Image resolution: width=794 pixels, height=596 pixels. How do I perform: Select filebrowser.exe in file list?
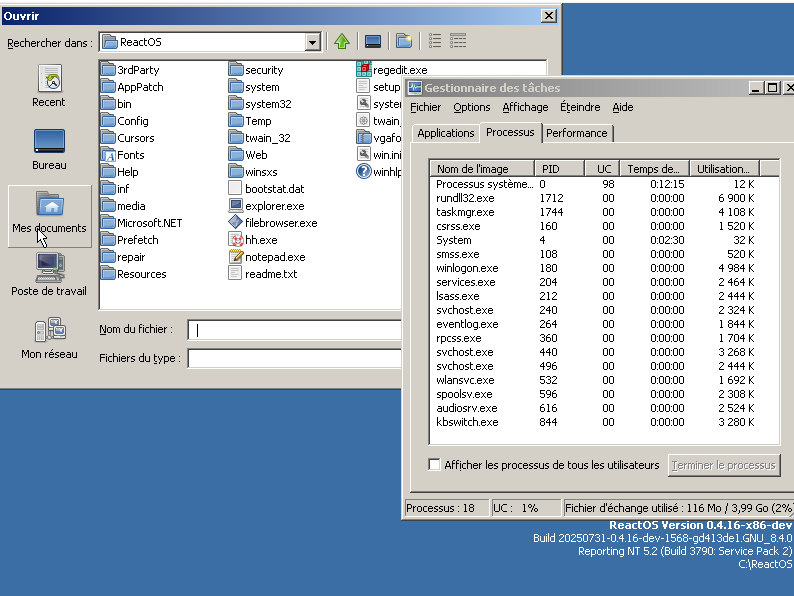point(273,223)
